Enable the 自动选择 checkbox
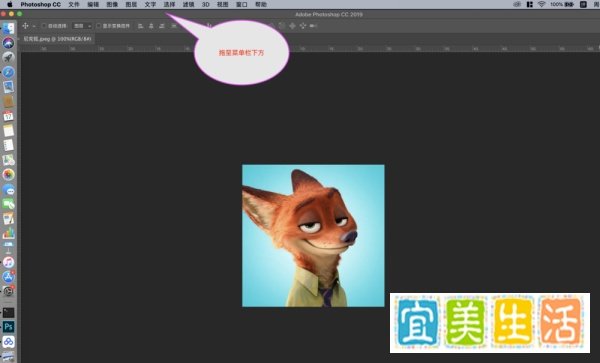 click(x=44, y=26)
